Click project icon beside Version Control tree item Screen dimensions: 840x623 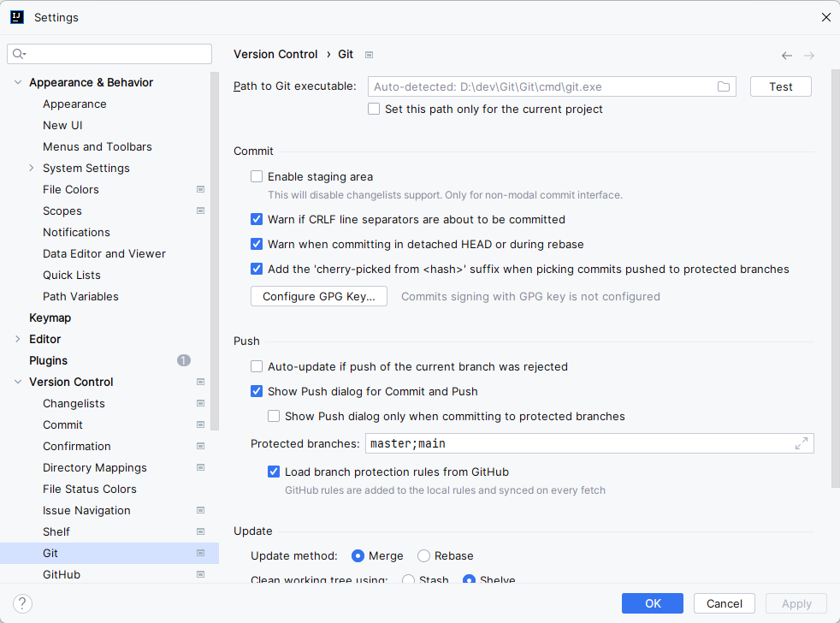[200, 382]
